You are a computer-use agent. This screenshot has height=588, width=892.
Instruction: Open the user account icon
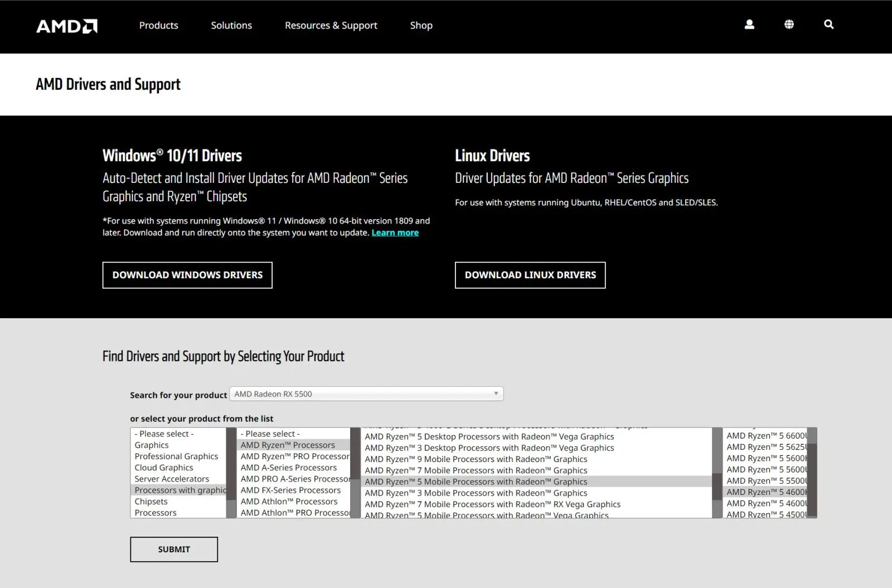(749, 25)
